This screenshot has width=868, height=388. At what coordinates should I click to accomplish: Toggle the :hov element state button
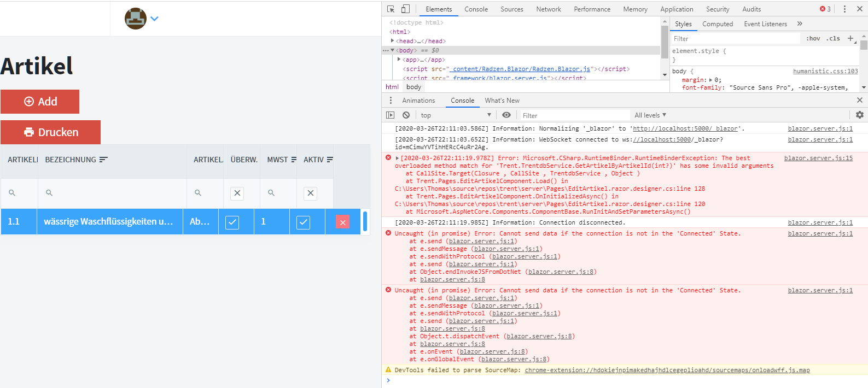point(813,38)
